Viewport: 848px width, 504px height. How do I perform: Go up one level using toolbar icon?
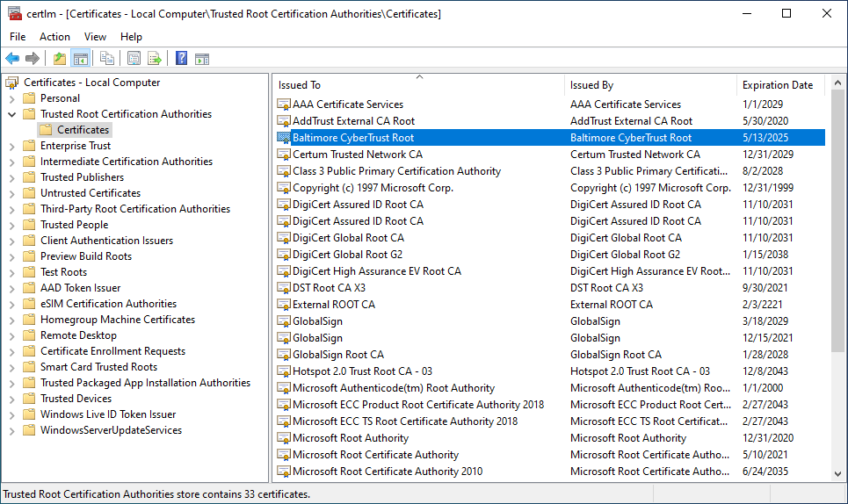pyautogui.click(x=60, y=58)
